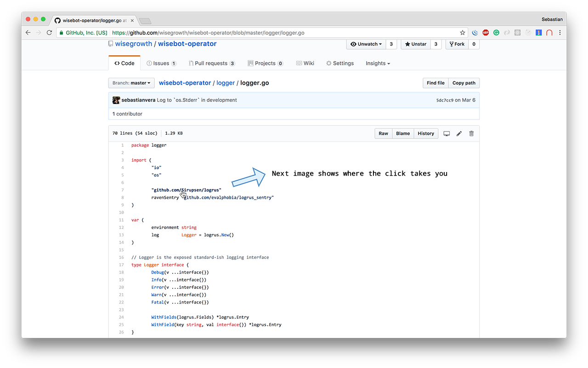Click the "// Logger is the exposed" comment line
588x368 pixels.
coord(200,257)
